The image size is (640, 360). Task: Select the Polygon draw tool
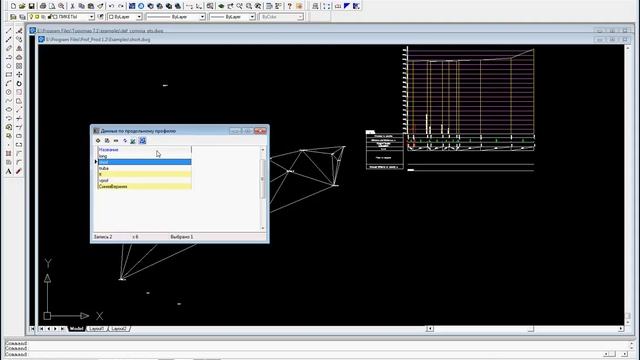click(9, 66)
